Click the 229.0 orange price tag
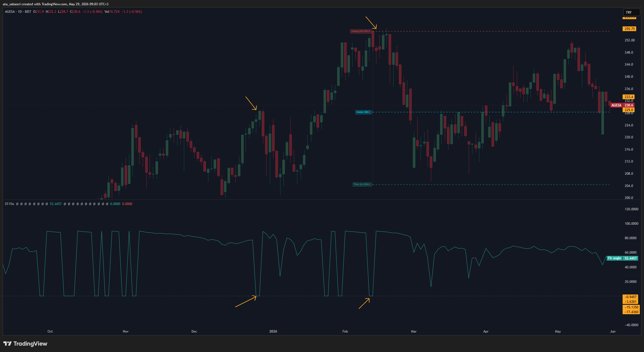Viewport: 644px width, 352px height. tap(628, 110)
